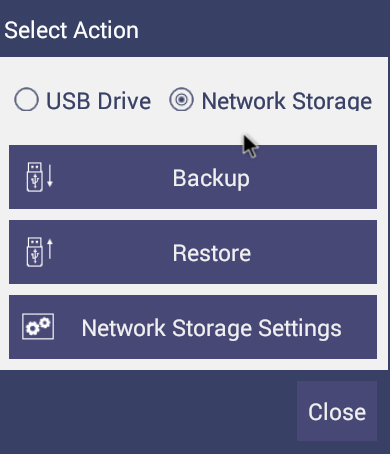Click the empty circle next to USB Drive
The width and height of the screenshot is (391, 457).
click(26, 99)
